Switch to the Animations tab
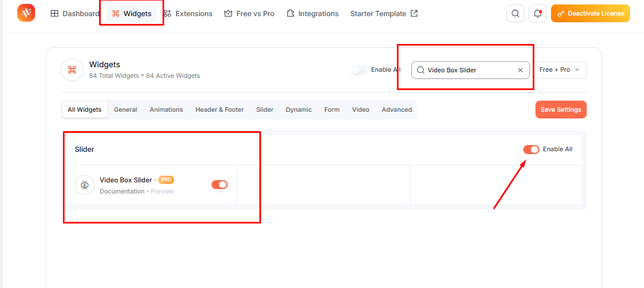The height and width of the screenshot is (288, 644). (166, 110)
